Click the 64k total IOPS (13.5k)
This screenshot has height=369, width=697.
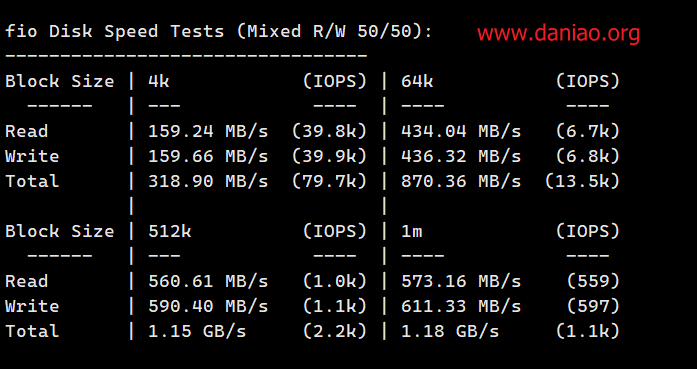(582, 181)
